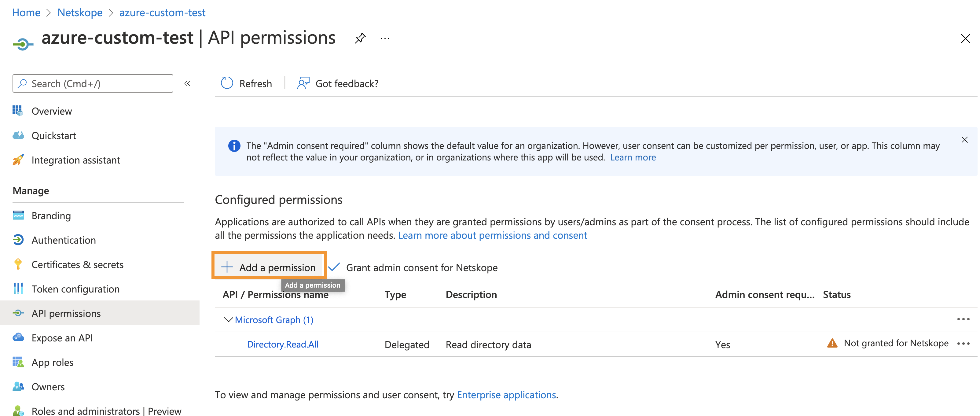980x416 pixels.
Task: Dismiss the admin consent info banner
Action: [x=965, y=139]
